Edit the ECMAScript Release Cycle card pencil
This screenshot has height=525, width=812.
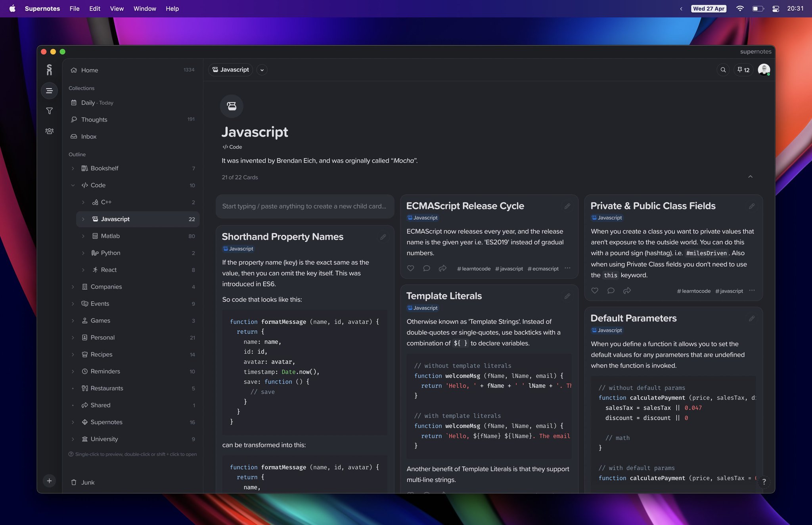click(x=567, y=206)
